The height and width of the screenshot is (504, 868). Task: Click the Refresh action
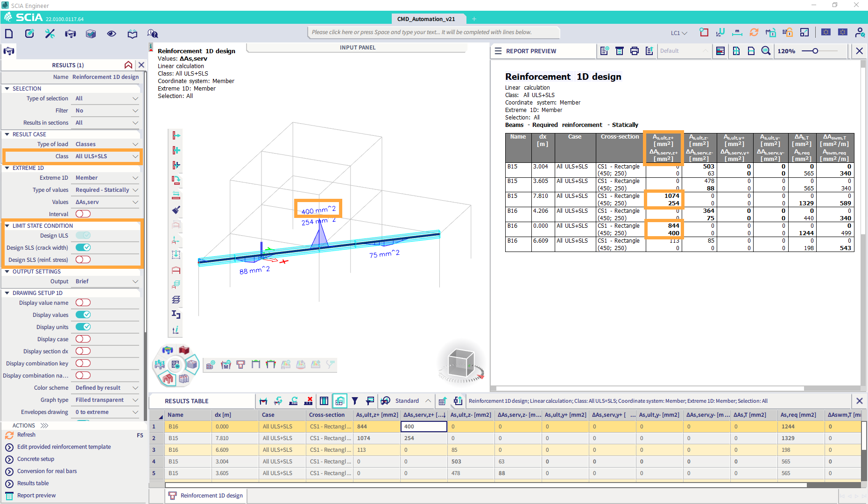[x=26, y=434]
